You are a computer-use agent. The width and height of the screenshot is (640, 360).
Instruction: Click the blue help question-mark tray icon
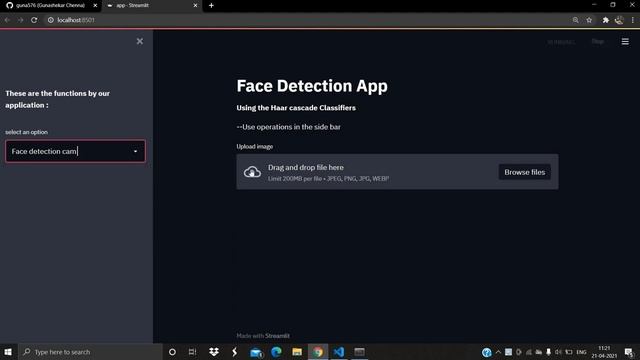487,352
